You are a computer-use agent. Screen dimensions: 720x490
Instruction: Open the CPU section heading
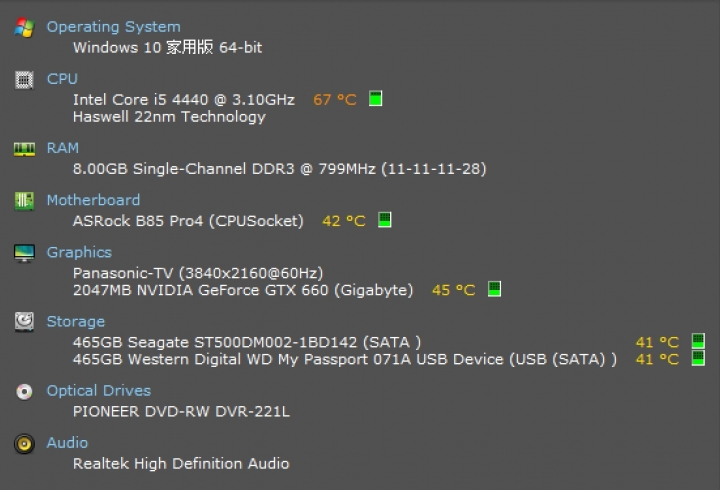click(62, 79)
